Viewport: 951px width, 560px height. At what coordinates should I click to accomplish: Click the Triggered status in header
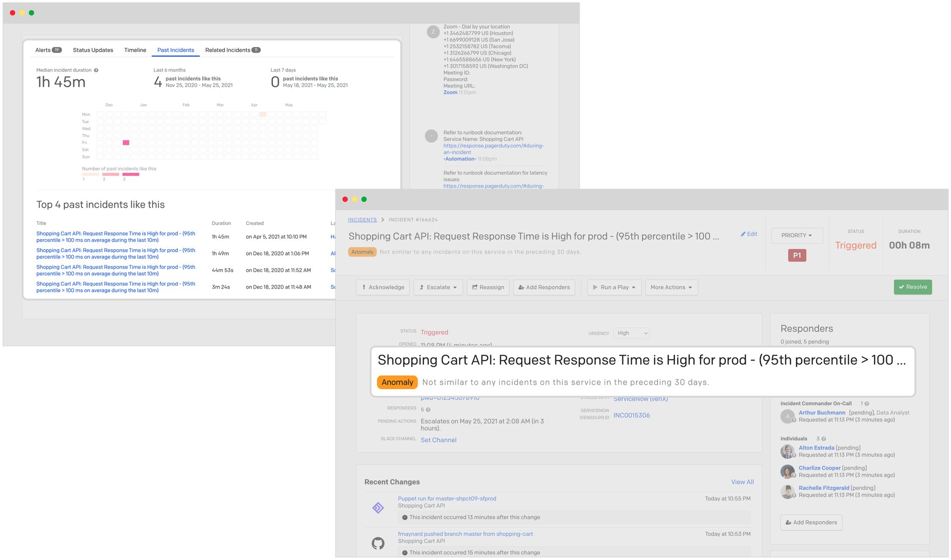(855, 246)
